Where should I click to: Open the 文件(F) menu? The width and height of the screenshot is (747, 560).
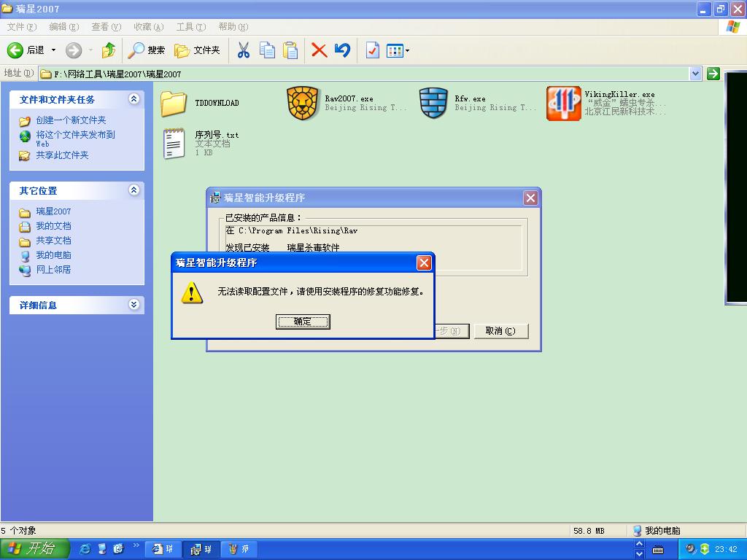click(x=21, y=27)
